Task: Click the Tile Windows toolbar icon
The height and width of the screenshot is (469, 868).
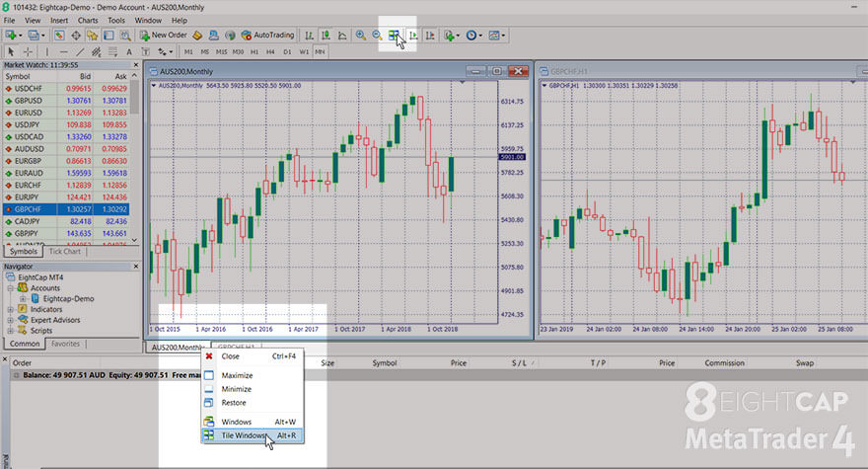Action: pos(394,36)
